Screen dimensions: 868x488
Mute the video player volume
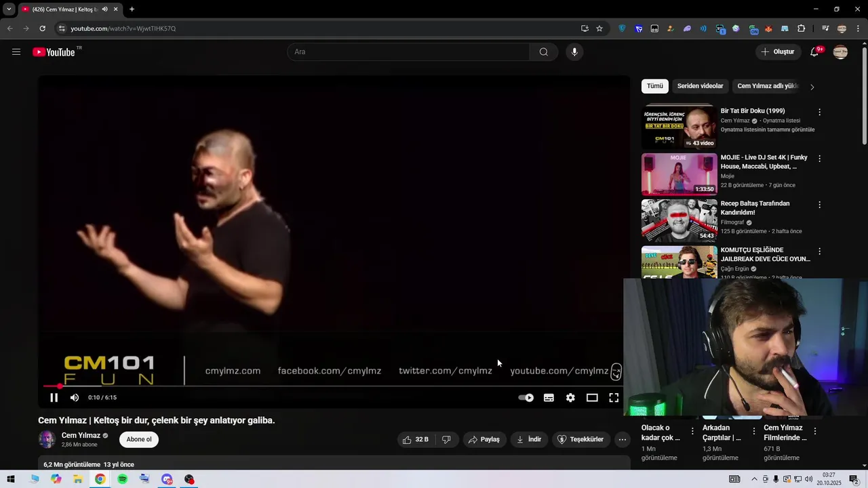click(x=75, y=398)
